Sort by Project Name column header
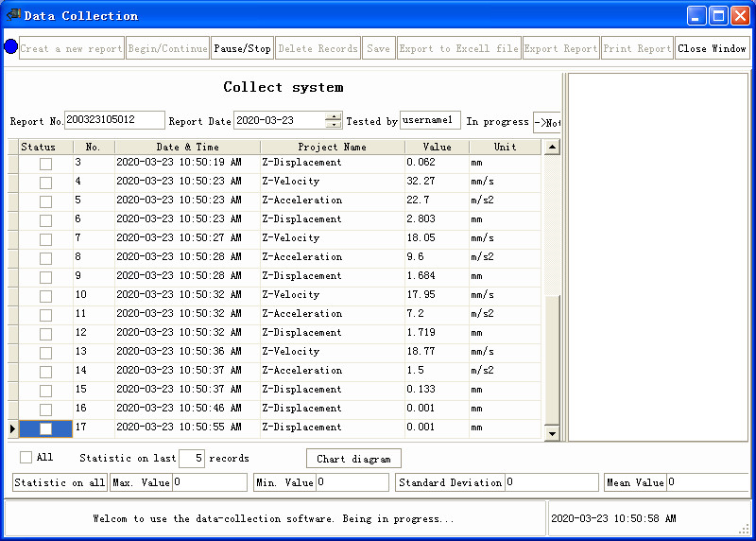The image size is (756, 541). (333, 147)
